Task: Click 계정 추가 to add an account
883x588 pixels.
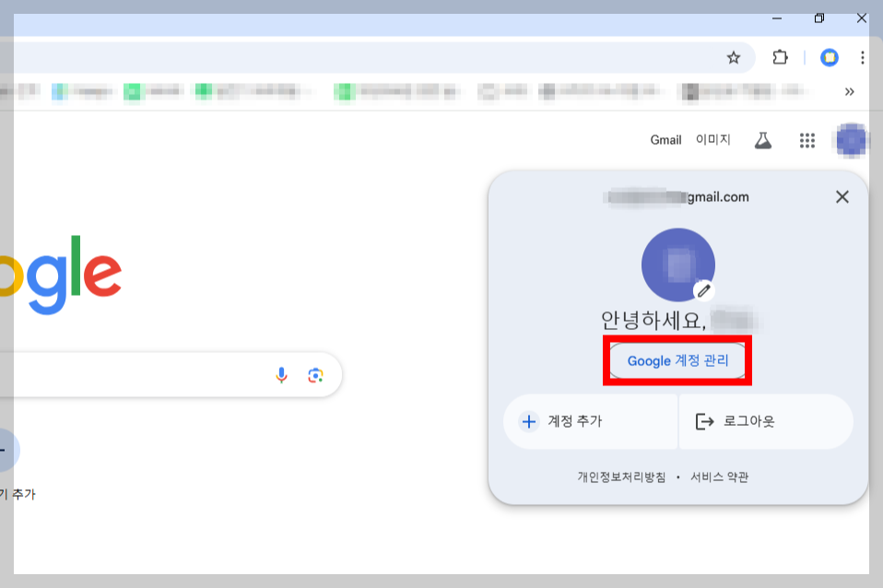Action: tap(590, 421)
